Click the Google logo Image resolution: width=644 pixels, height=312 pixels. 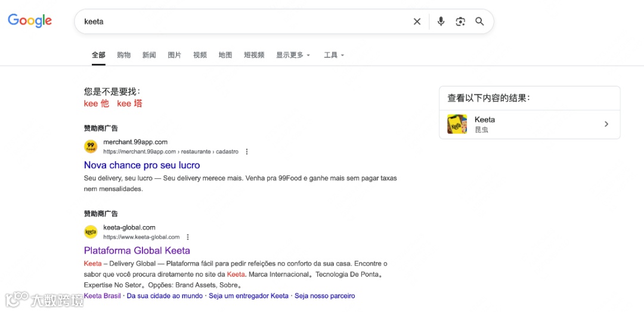coord(30,21)
